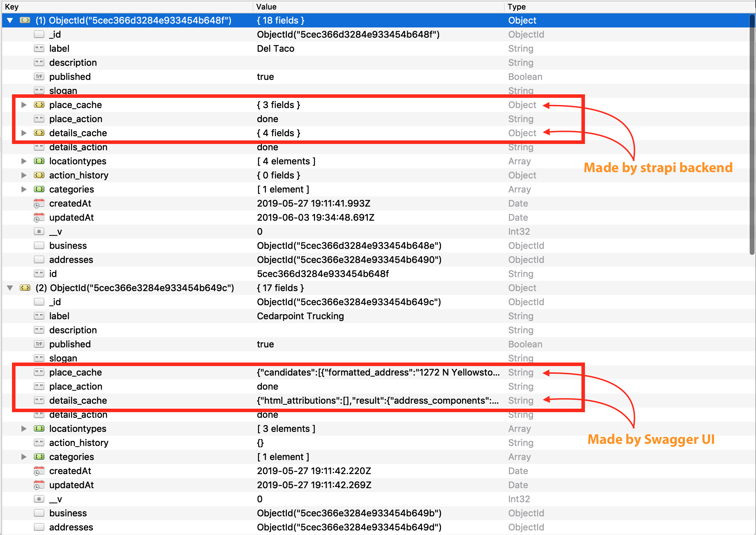756x535 pixels.
Task: Select the Type column header
Action: click(x=516, y=6)
